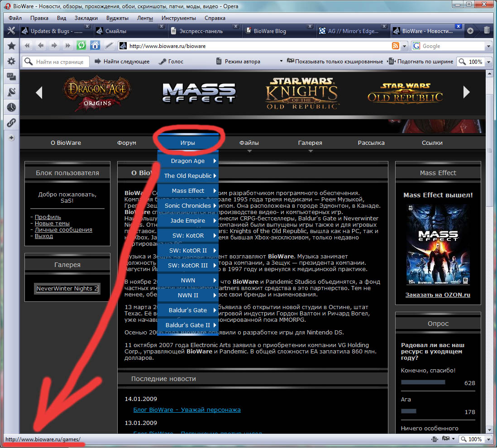Click the Голос voice button
The width and height of the screenshot is (497, 448).
(172, 62)
